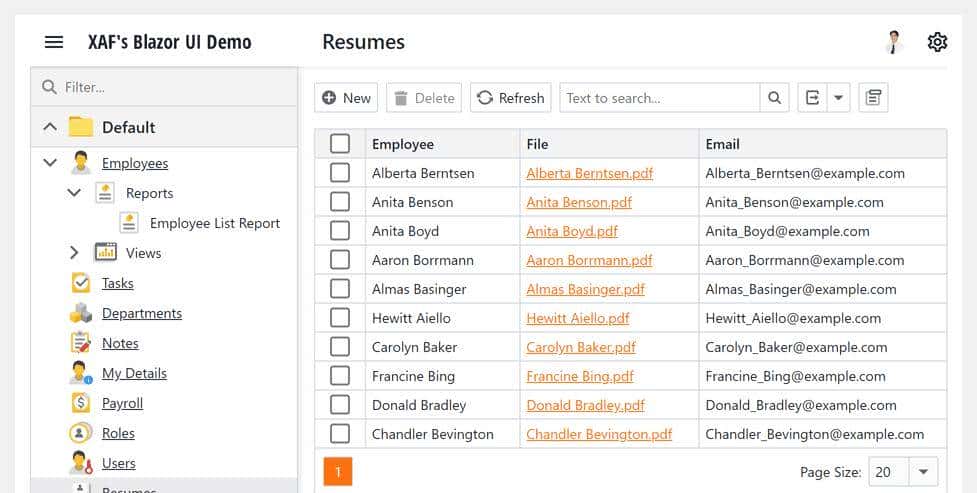The height and width of the screenshot is (493, 977).
Task: Open the column chooser icon
Action: tap(873, 98)
